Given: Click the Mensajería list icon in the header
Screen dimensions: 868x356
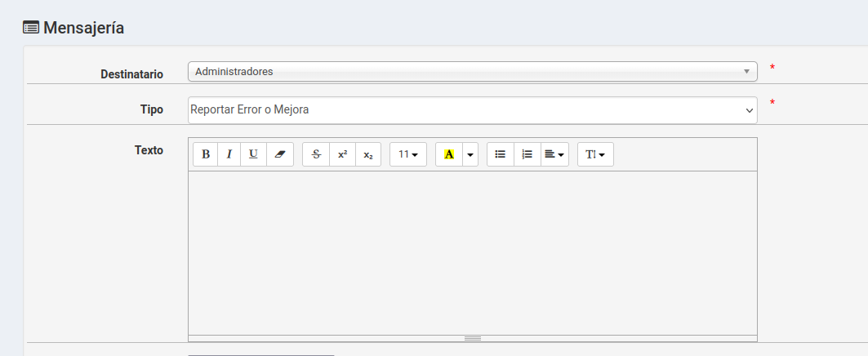Looking at the screenshot, I should tap(31, 28).
